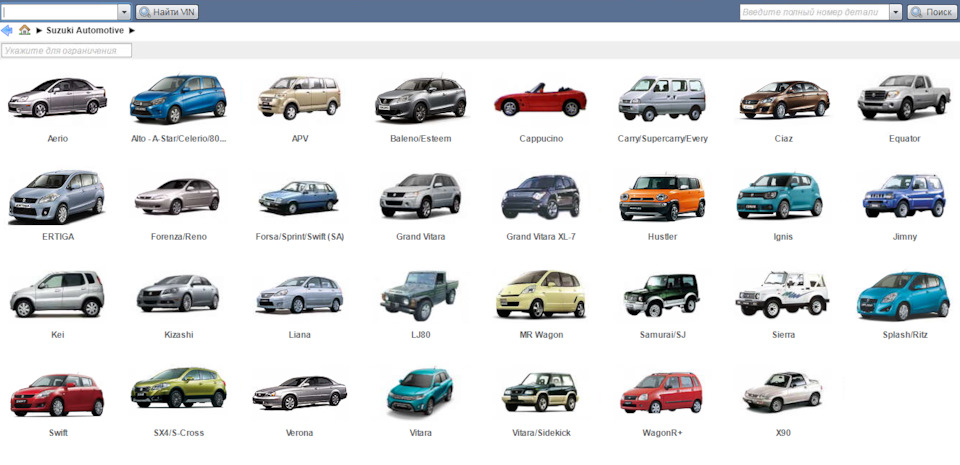Viewport: 960px width, 465px height.
Task: Open the brown Ciaz sedan image
Action: coord(784,99)
